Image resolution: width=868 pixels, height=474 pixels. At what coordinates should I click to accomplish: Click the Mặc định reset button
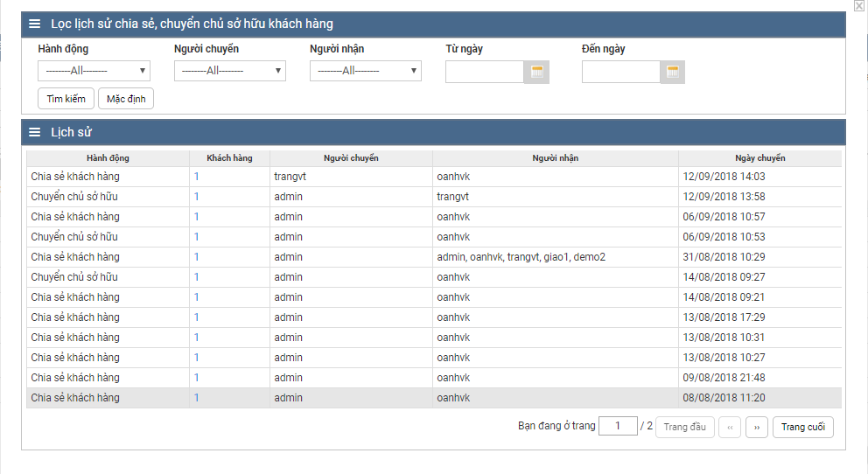click(x=126, y=99)
